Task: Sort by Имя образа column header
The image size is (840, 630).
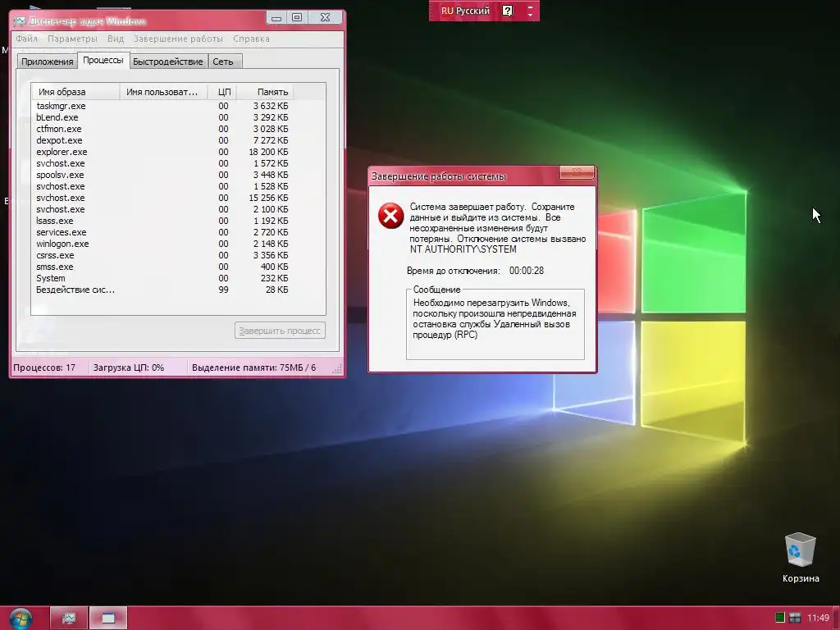Action: (x=75, y=92)
